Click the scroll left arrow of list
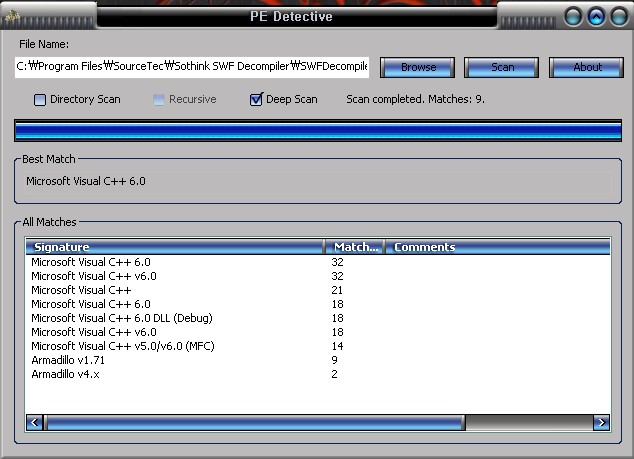 (x=34, y=423)
